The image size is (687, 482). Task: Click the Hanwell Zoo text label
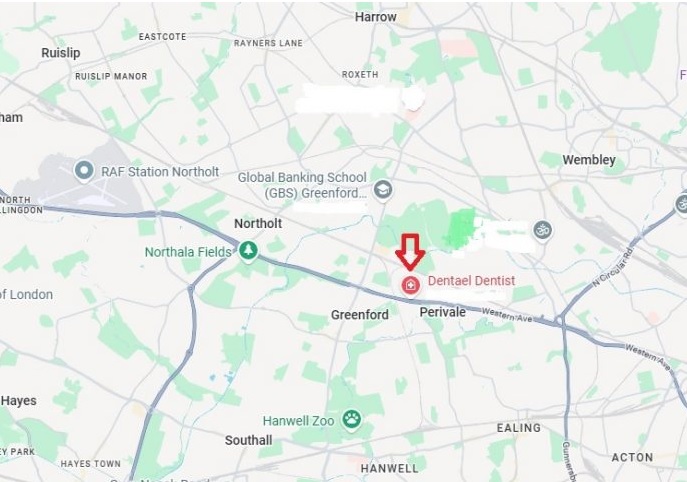[x=298, y=421]
